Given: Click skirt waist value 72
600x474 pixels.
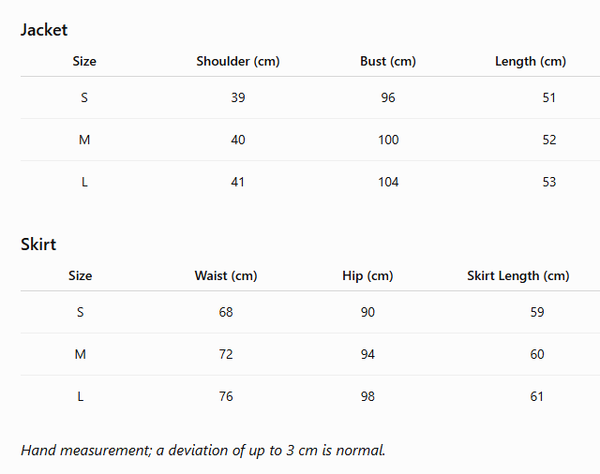Looking at the screenshot, I should (x=226, y=354).
